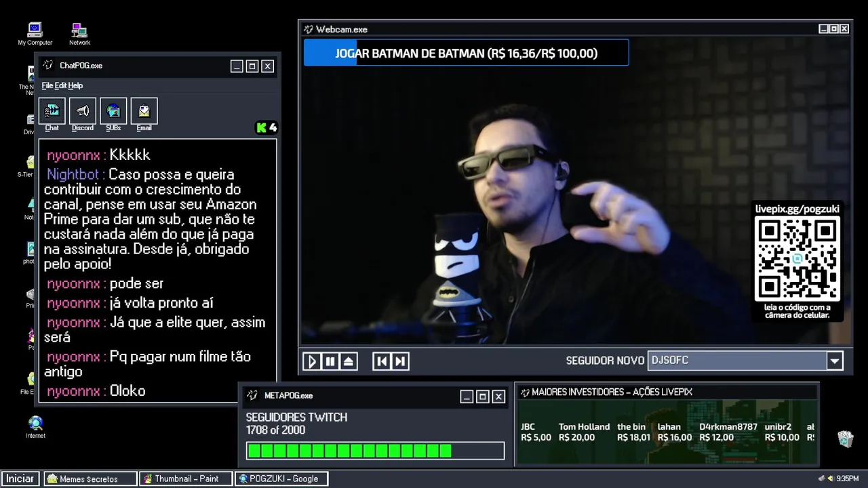
Task: Click the 'Oloko' chat message
Action: pyautogui.click(x=127, y=390)
